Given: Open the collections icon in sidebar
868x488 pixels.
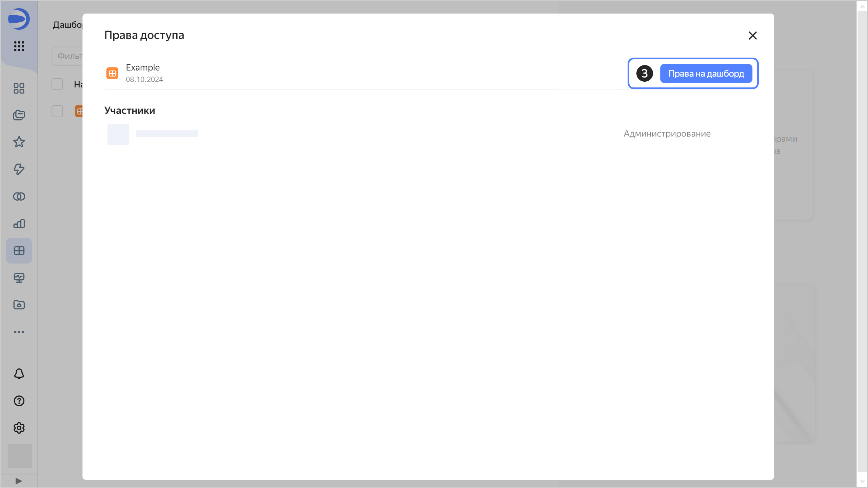Looking at the screenshot, I should 19,115.
